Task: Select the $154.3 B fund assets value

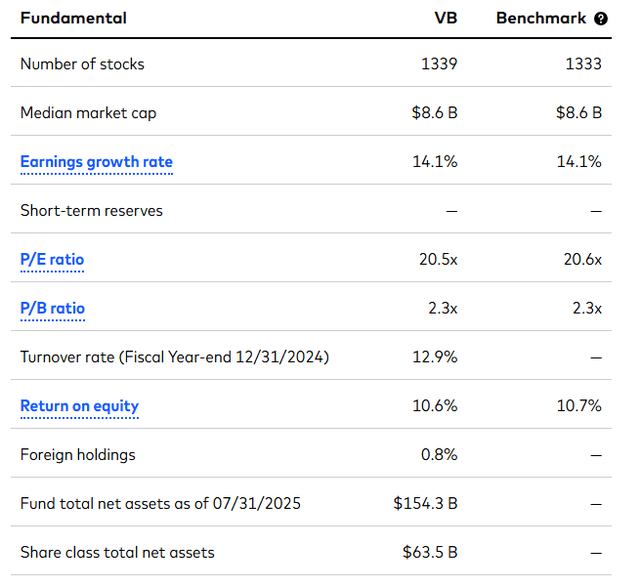Action: (425, 504)
